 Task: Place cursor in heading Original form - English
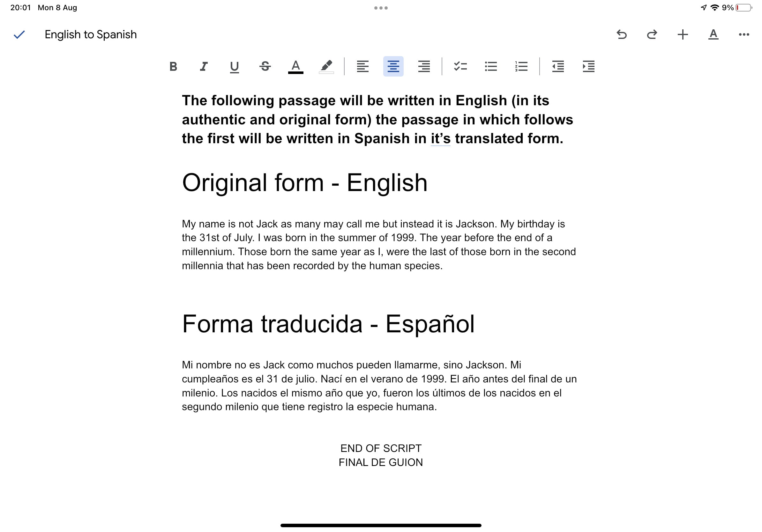click(x=305, y=183)
